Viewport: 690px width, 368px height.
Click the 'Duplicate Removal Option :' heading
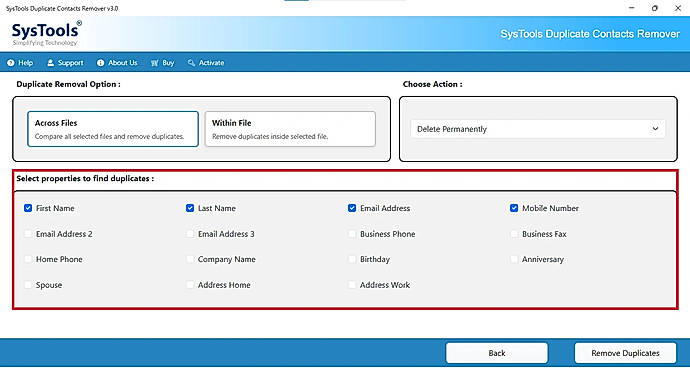coord(68,84)
